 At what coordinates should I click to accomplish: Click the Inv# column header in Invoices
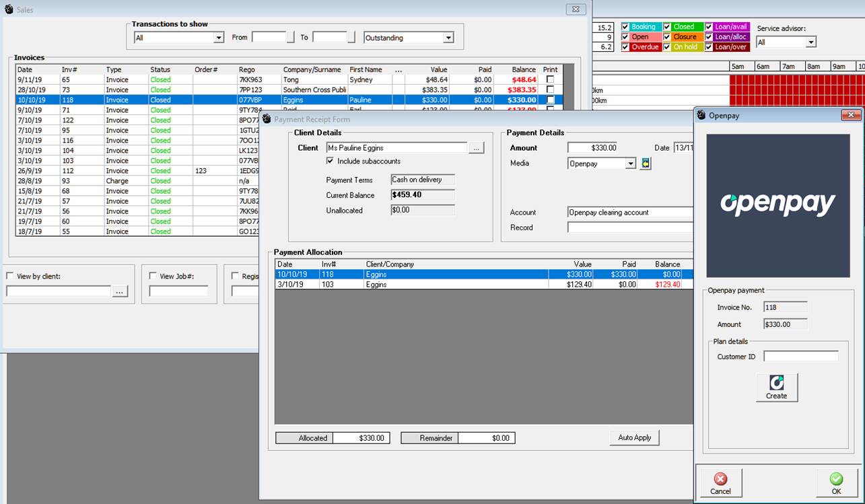click(x=81, y=69)
